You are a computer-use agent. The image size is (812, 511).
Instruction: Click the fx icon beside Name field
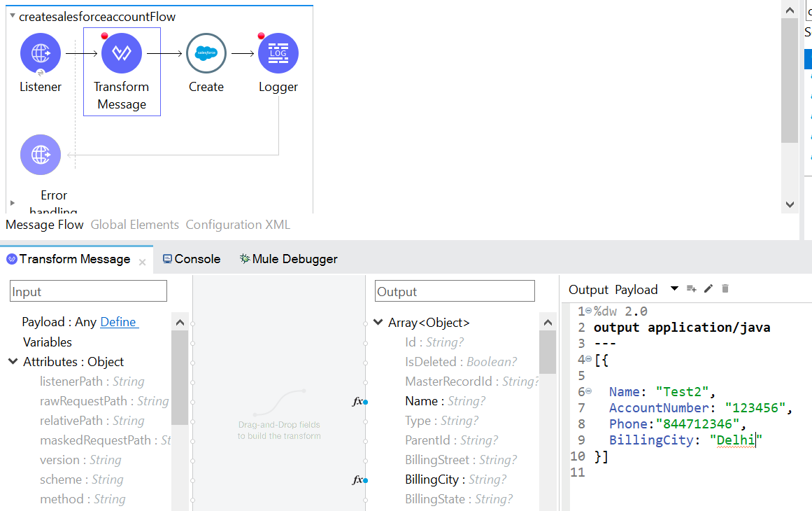(357, 401)
